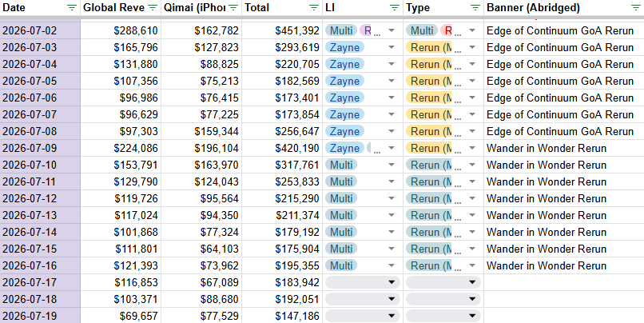Screen dimensions: 644x323
Task: Select Total cell $451,392
Action: pyautogui.click(x=282, y=31)
